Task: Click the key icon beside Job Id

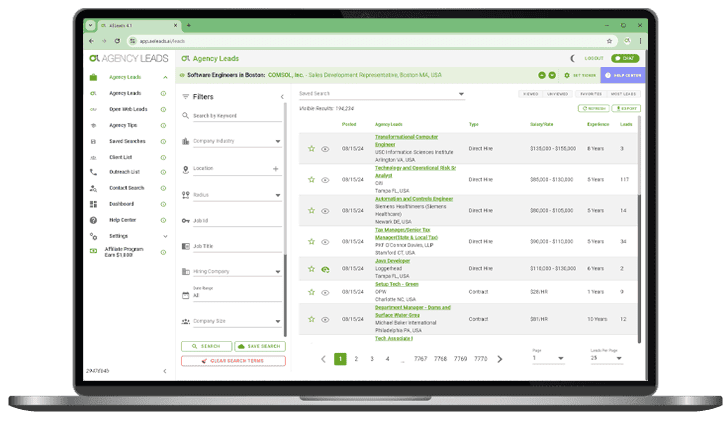Action: point(185,221)
